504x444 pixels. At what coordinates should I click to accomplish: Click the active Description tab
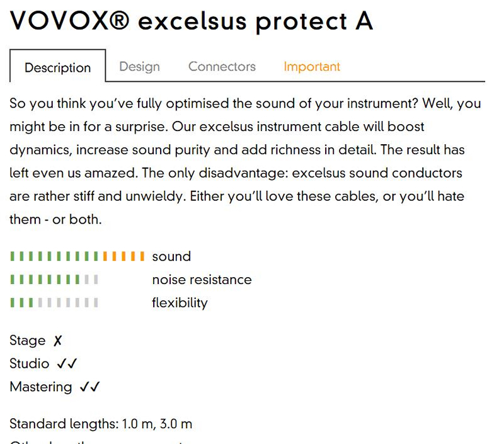click(57, 67)
